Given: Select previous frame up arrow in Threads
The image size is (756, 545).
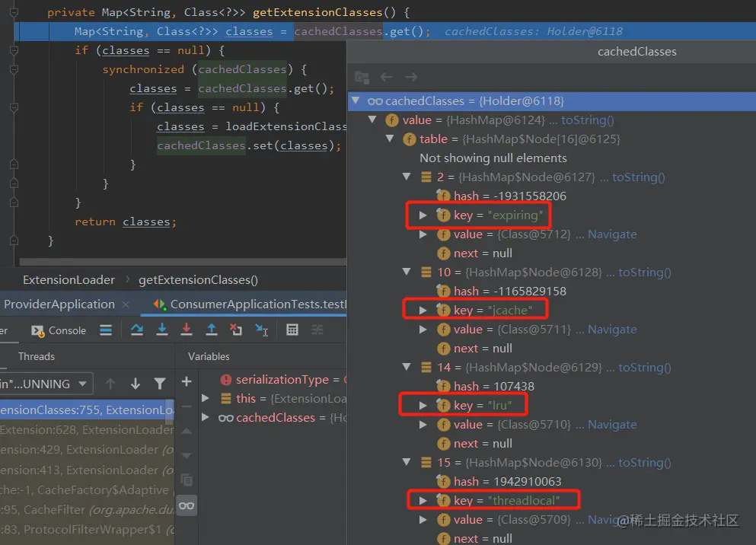Looking at the screenshot, I should 110,384.
